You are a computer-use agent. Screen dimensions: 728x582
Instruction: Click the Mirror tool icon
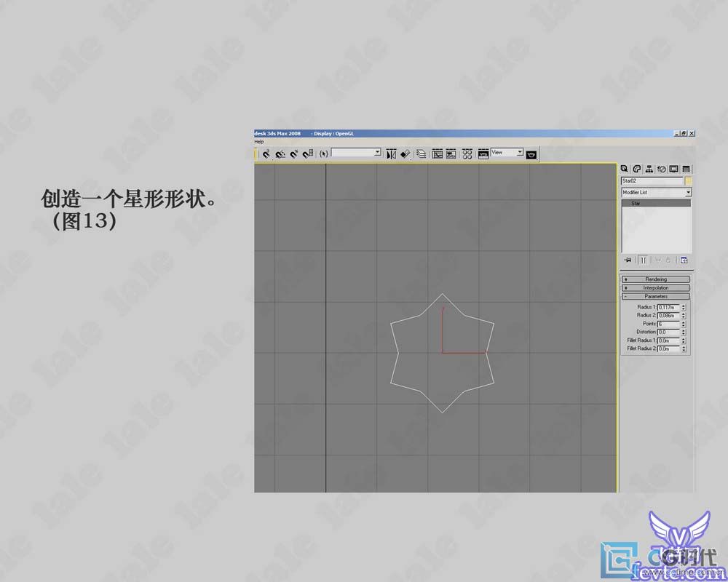point(391,154)
